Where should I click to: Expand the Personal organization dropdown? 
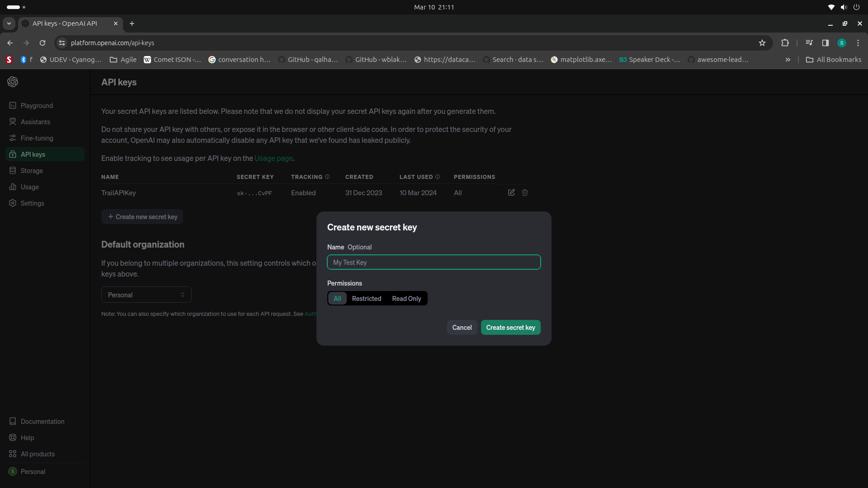coord(146,295)
